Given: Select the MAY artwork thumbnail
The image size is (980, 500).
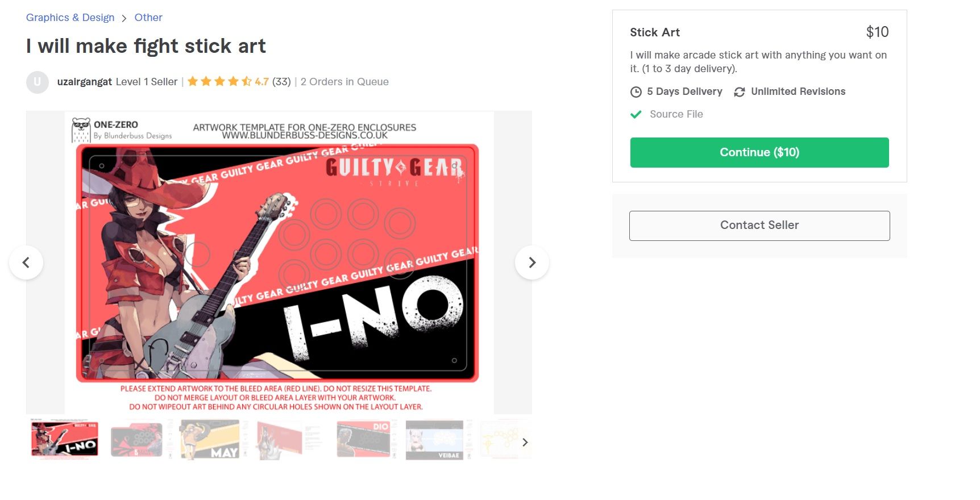Looking at the screenshot, I should tap(210, 439).
